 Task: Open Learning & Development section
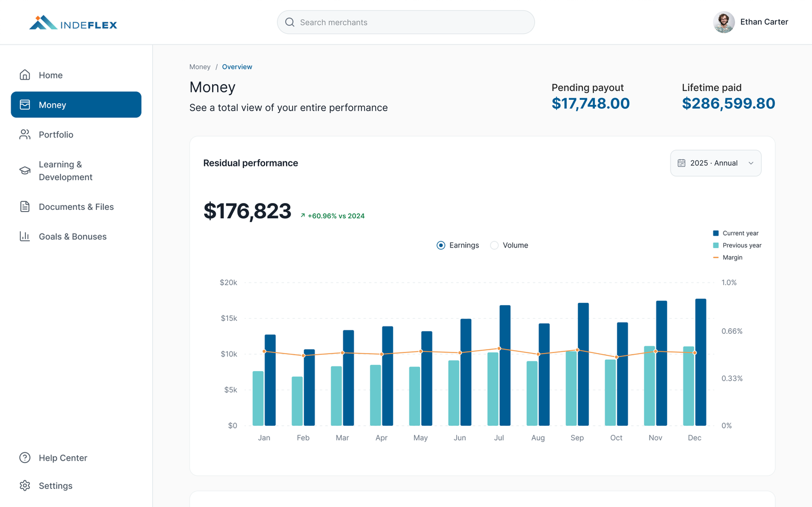click(76, 171)
